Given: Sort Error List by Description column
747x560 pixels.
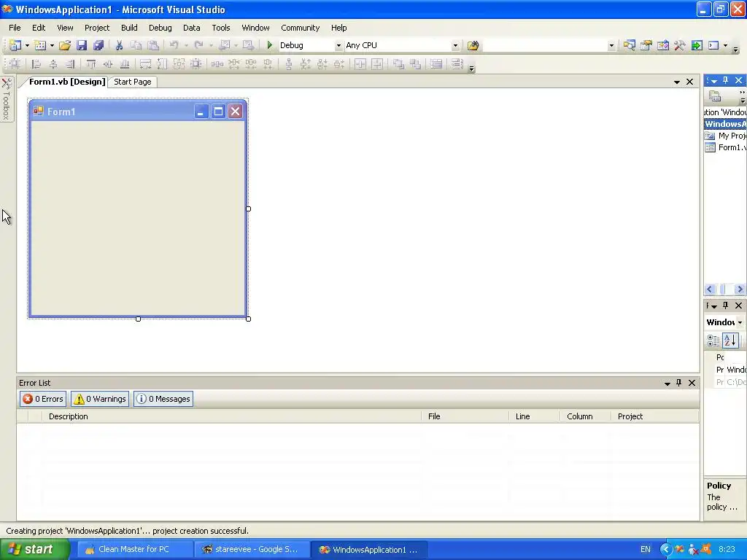Looking at the screenshot, I should pos(231,416).
